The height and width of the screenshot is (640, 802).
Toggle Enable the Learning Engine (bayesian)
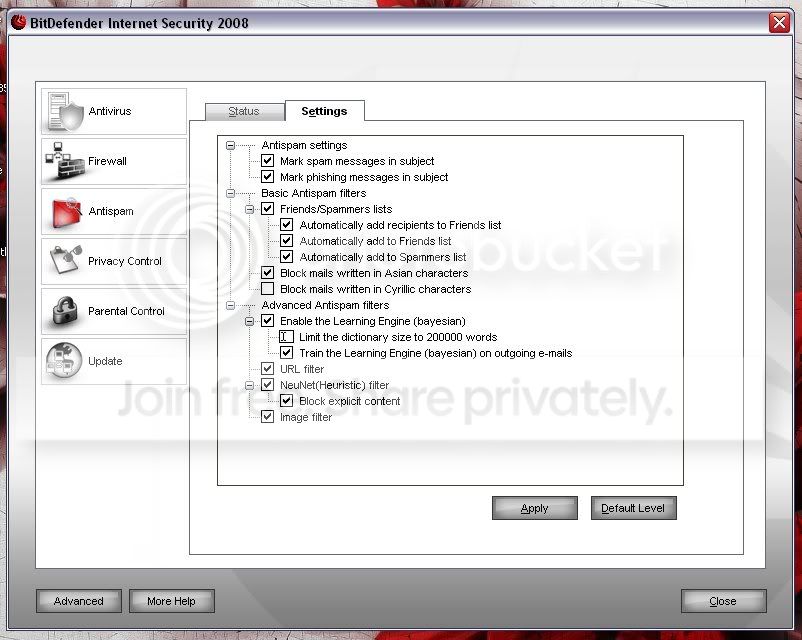click(268, 321)
